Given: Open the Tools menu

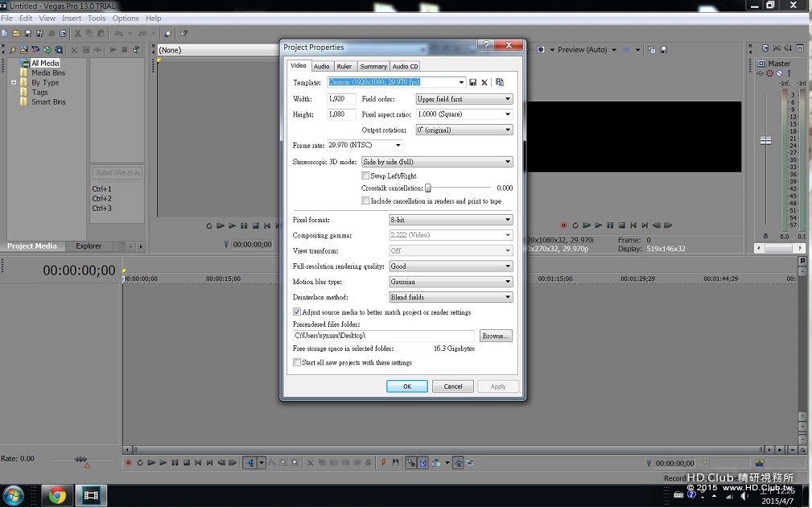Looking at the screenshot, I should pos(97,19).
